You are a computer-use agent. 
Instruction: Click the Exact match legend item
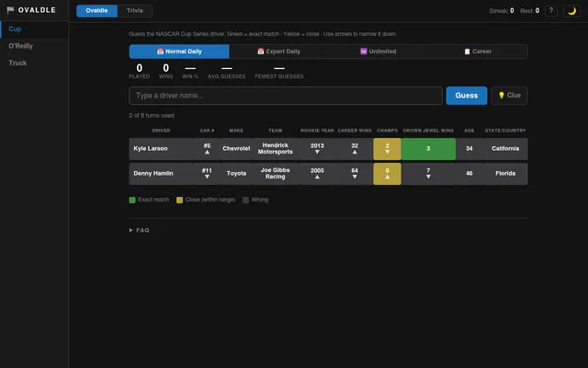pyautogui.click(x=149, y=200)
